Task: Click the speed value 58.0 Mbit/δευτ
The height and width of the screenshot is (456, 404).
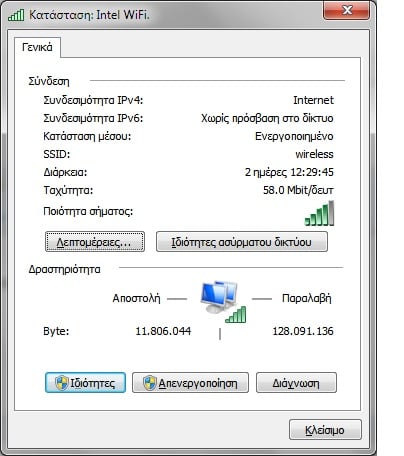Action: (x=298, y=190)
